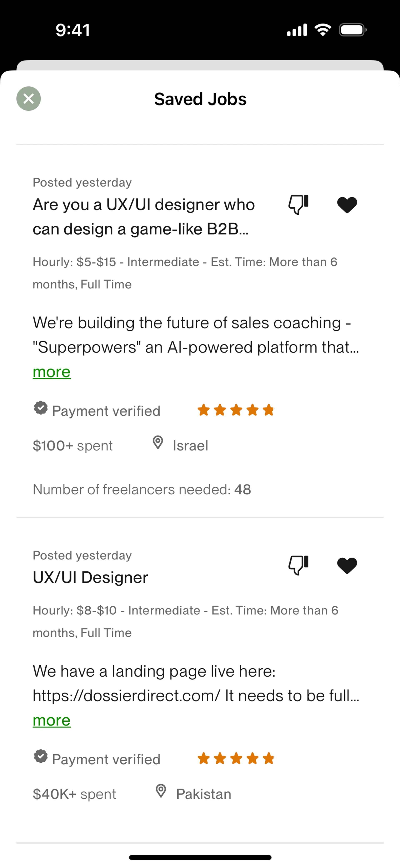This screenshot has width=400, height=868.
Task: Dislike the game-like B2B designer job
Action: point(298,205)
